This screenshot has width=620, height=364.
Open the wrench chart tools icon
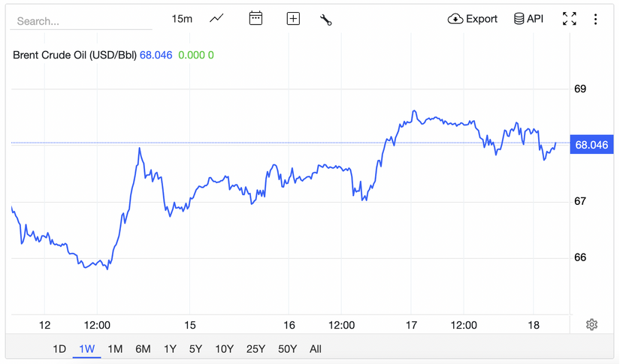tap(325, 20)
